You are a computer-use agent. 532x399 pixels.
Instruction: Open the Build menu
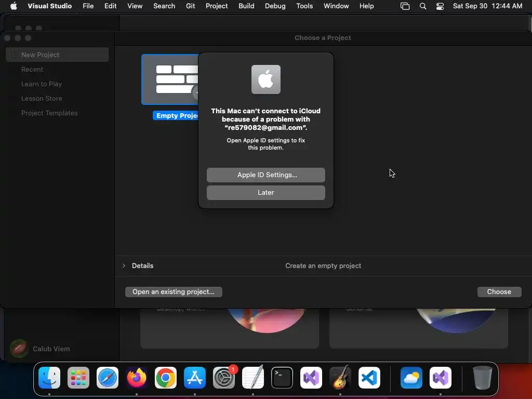point(246,6)
